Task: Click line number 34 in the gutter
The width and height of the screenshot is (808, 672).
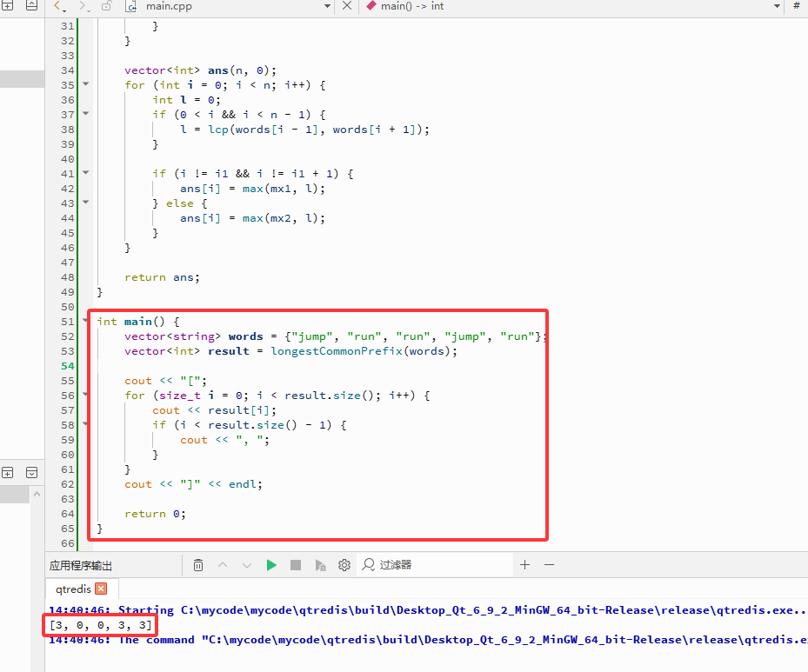Action: pos(68,70)
